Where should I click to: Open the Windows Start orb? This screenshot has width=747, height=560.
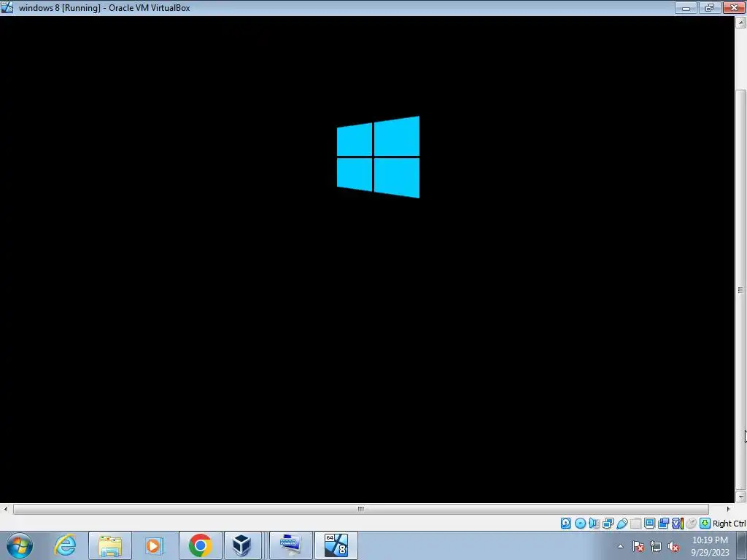click(20, 545)
